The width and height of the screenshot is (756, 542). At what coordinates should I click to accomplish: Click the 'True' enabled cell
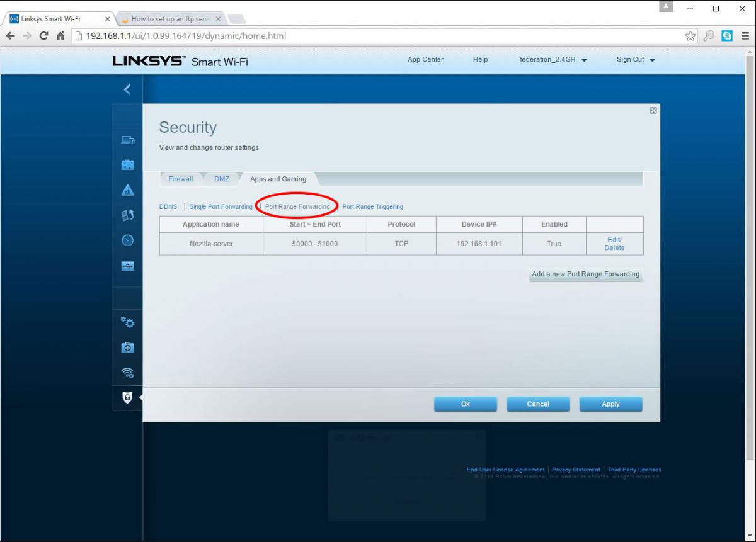click(554, 244)
